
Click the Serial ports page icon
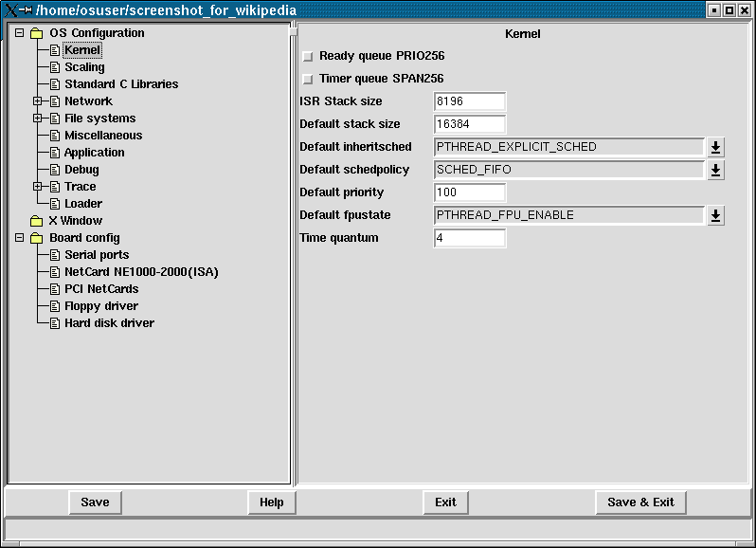(54, 255)
